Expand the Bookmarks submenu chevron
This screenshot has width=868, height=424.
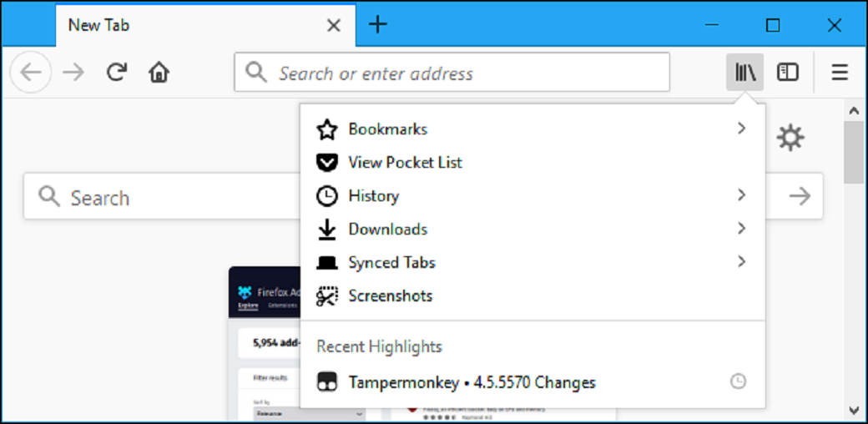click(742, 129)
